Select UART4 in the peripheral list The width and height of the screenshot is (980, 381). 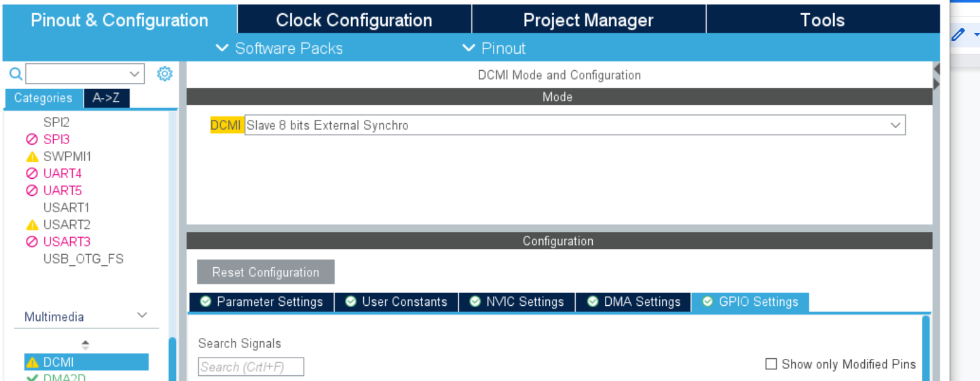(62, 173)
